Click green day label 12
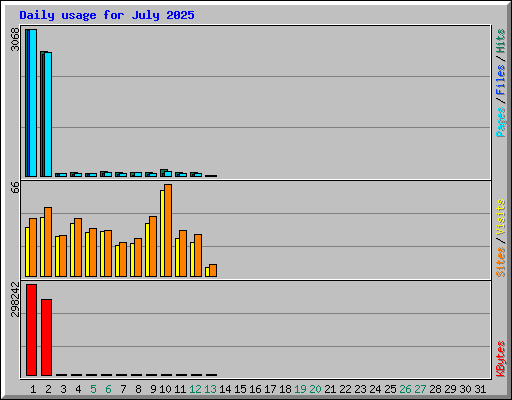 pos(195,389)
